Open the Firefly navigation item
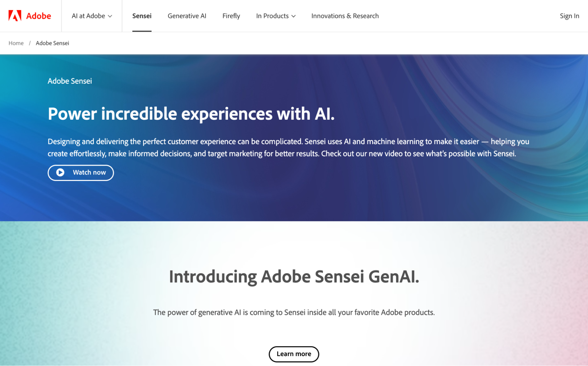This screenshot has width=588, height=366. (x=231, y=16)
